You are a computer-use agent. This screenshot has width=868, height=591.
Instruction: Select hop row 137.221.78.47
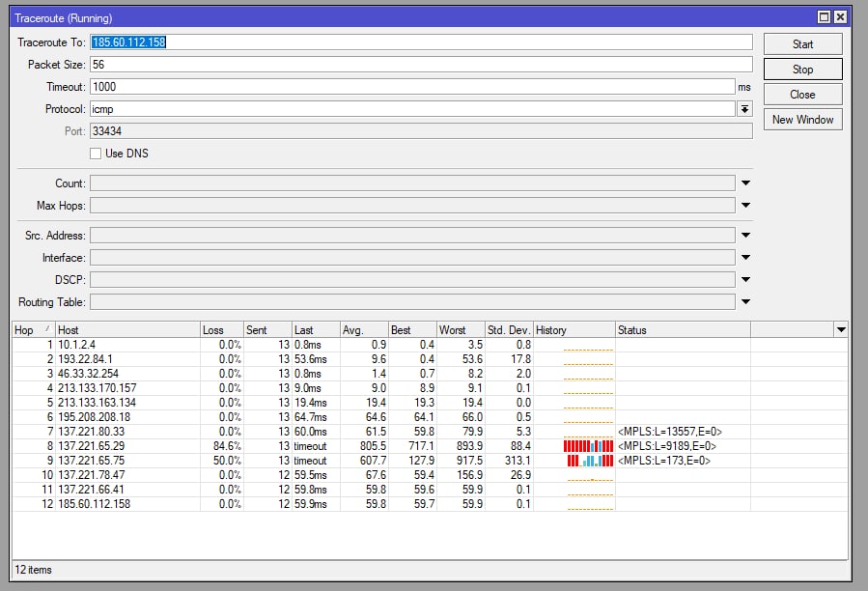tap(430, 475)
